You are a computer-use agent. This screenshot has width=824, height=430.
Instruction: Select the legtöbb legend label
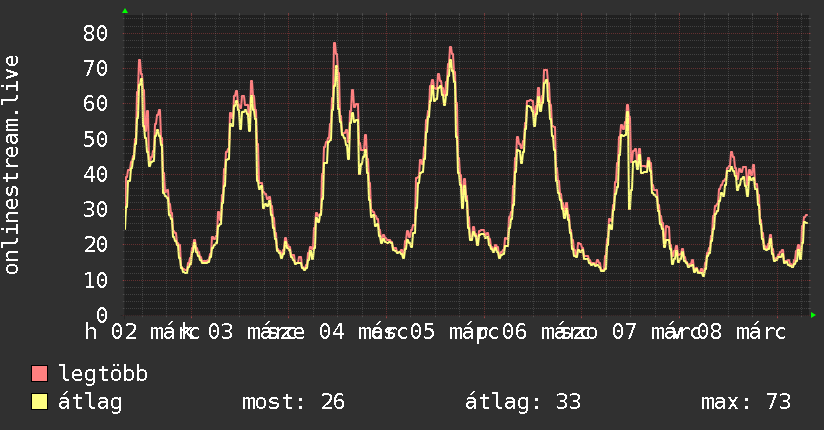tap(103, 374)
